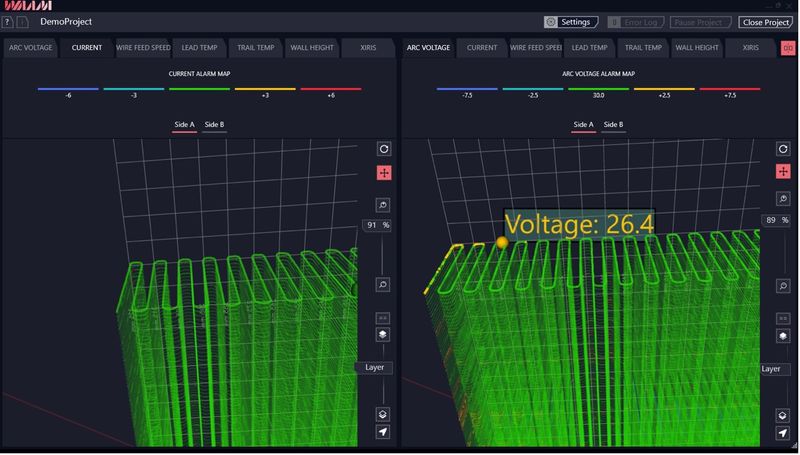Click the 89 zoom percentage field

pos(771,220)
